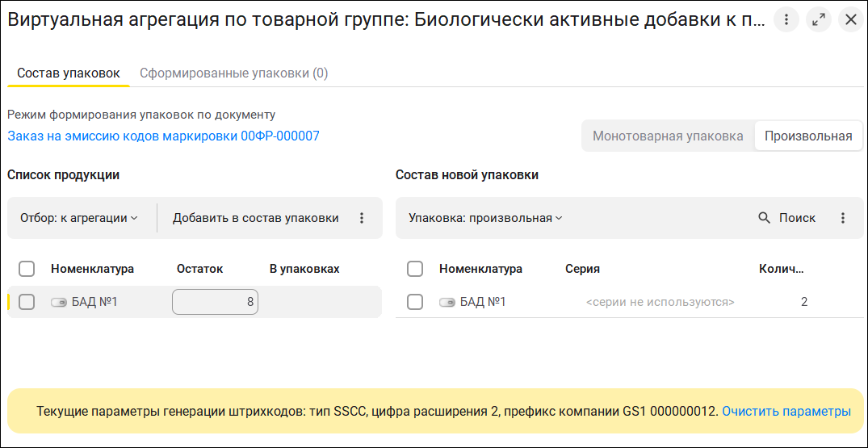Image resolution: width=868 pixels, height=448 pixels.
Task: Click Добавить в состав упаковки button
Action: click(256, 218)
